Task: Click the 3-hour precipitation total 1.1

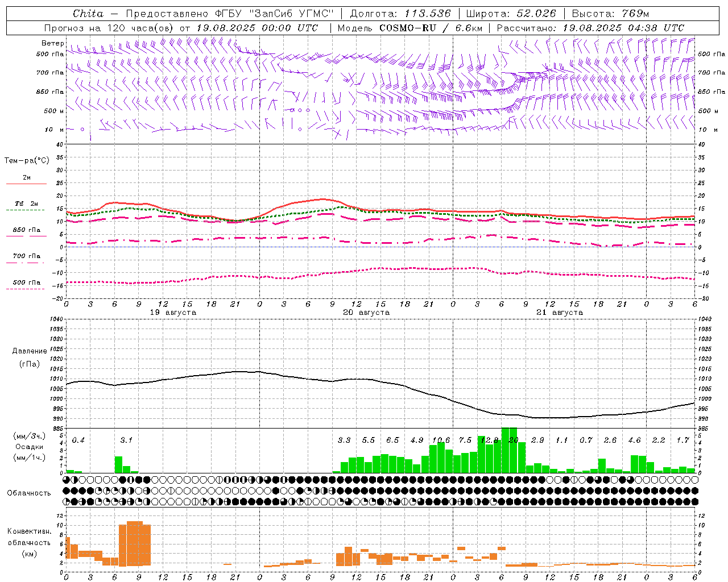Action: coord(562,440)
